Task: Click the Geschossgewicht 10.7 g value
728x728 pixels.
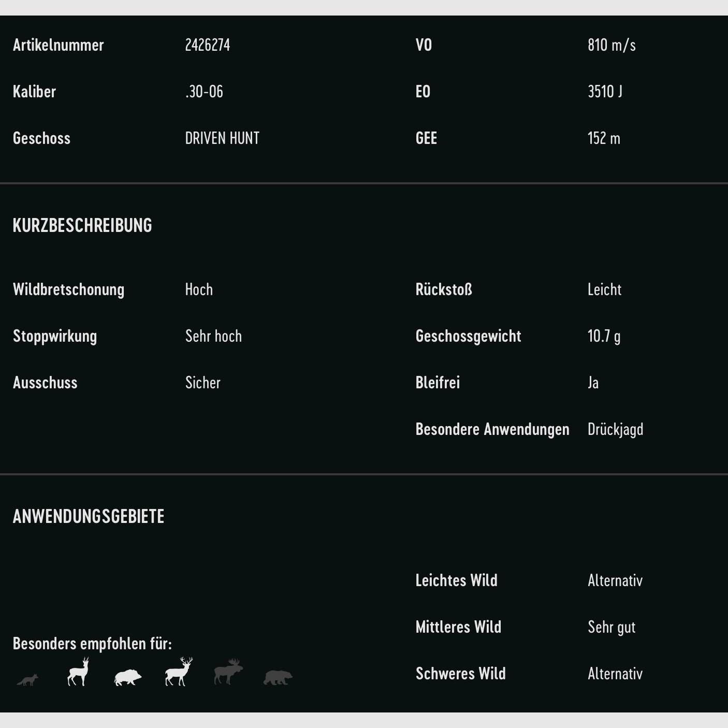Action: (604, 336)
